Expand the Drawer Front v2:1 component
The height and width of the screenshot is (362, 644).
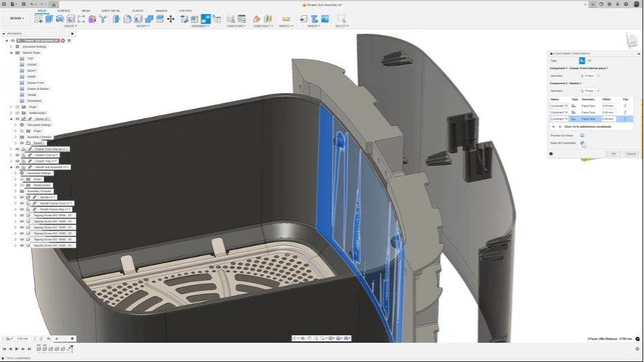[11, 155]
